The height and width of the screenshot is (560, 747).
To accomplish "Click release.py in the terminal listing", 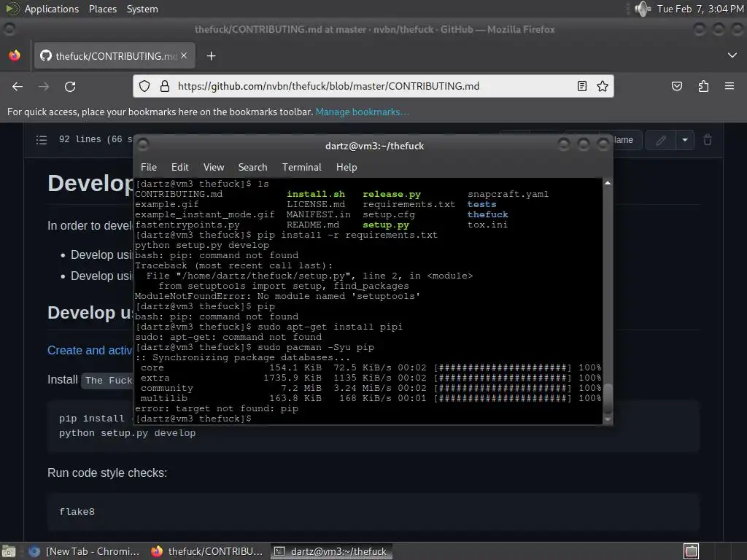I will click(x=392, y=194).
